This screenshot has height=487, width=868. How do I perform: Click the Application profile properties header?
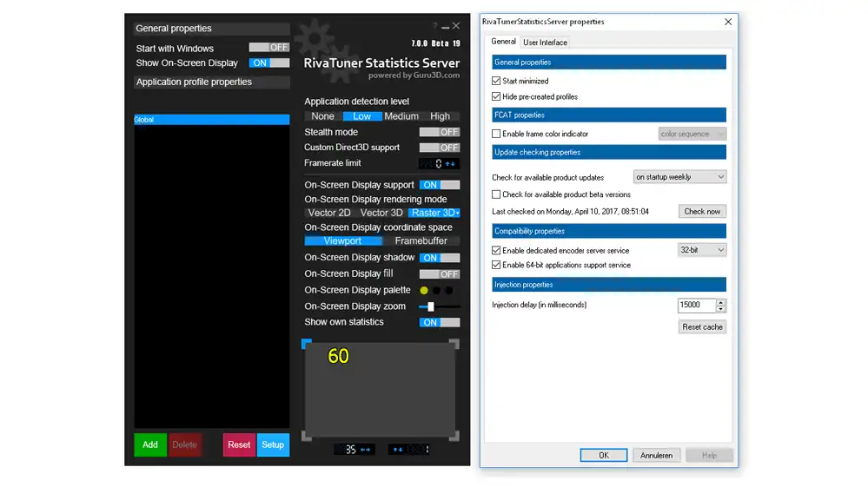[x=211, y=82]
